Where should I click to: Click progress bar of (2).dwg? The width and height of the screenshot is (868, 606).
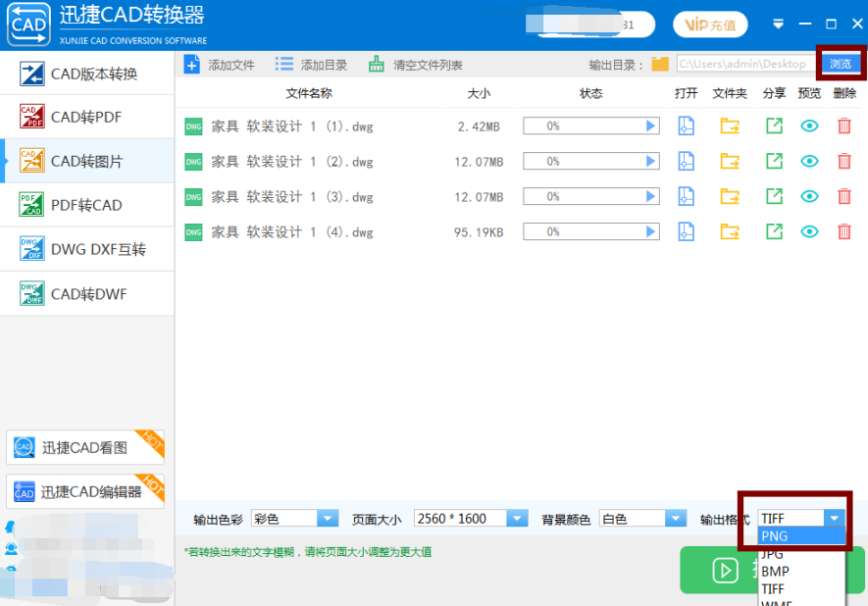click(x=591, y=162)
